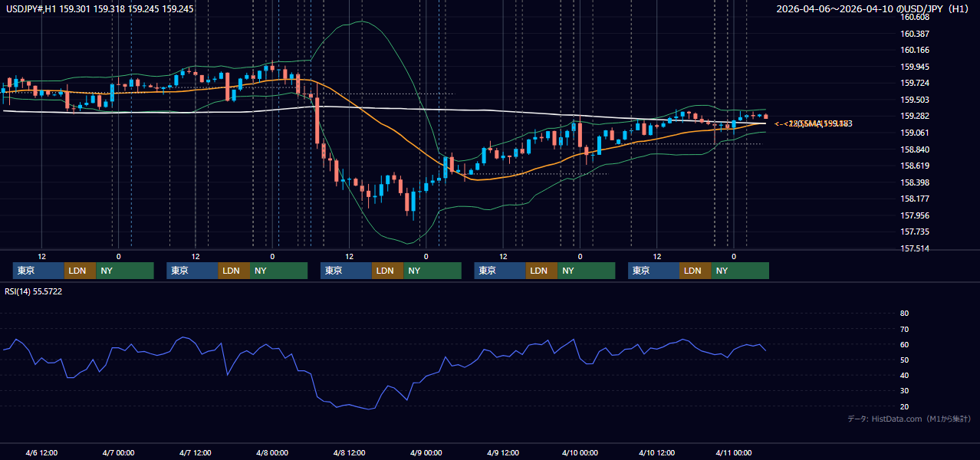
Task: Click the 160.608 price axis label
Action: [x=915, y=18]
